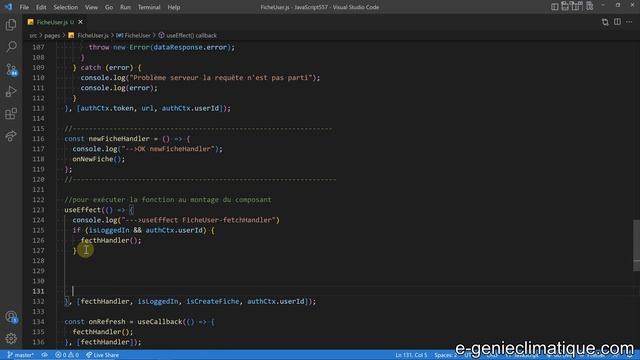Open the Accounts menu icon
Screen dimensions: 640x360
(11, 317)
